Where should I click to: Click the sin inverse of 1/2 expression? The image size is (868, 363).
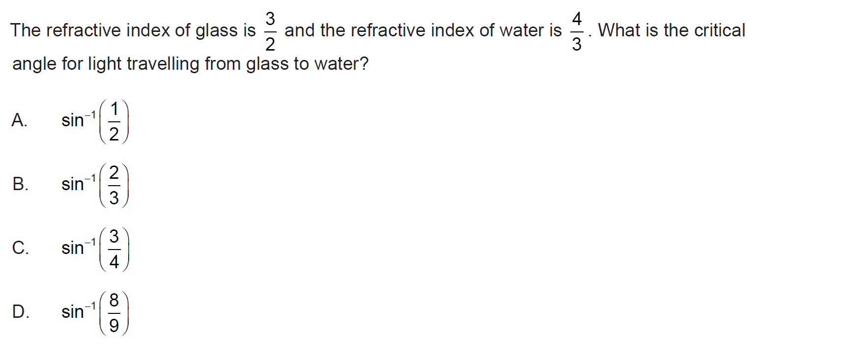[x=94, y=121]
